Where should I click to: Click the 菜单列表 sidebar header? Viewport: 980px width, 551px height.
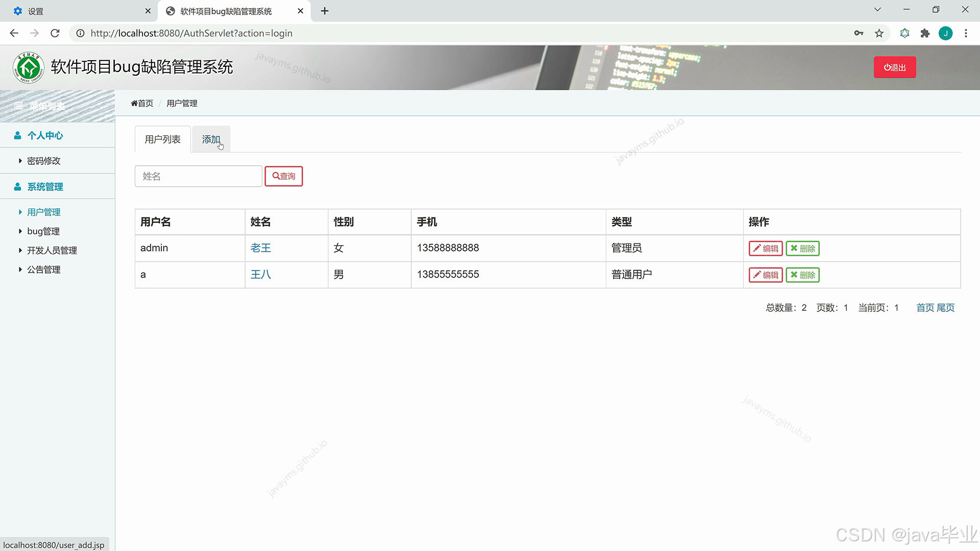pyautogui.click(x=57, y=106)
